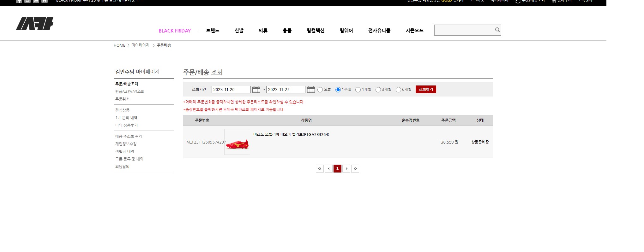This screenshot has width=644, height=252.
Task: Click product name 미즈노 모렐리아 네오 4 엘리트
Action: pos(291,134)
